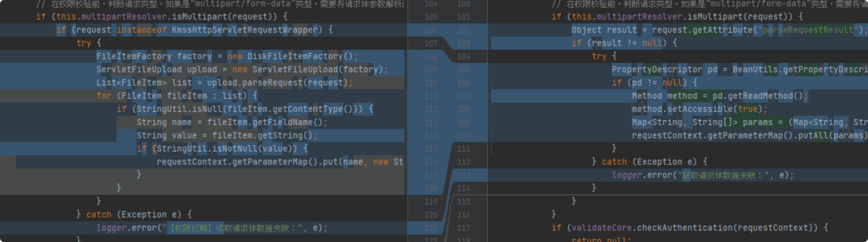Click gutter line number 120
Image resolution: width=868 pixels, height=242 pixels.
pyautogui.click(x=431, y=215)
